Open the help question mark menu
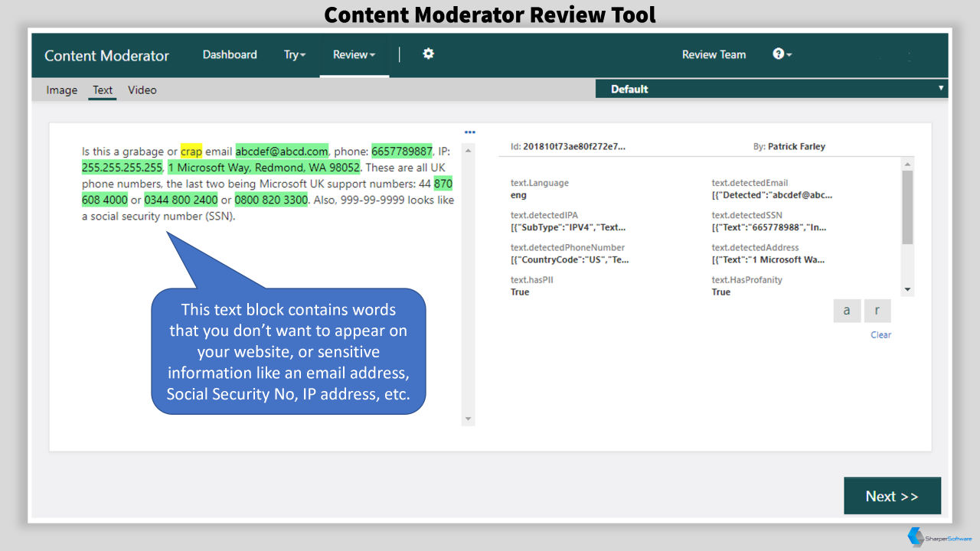Viewport: 980px width, 551px height. [x=782, y=54]
